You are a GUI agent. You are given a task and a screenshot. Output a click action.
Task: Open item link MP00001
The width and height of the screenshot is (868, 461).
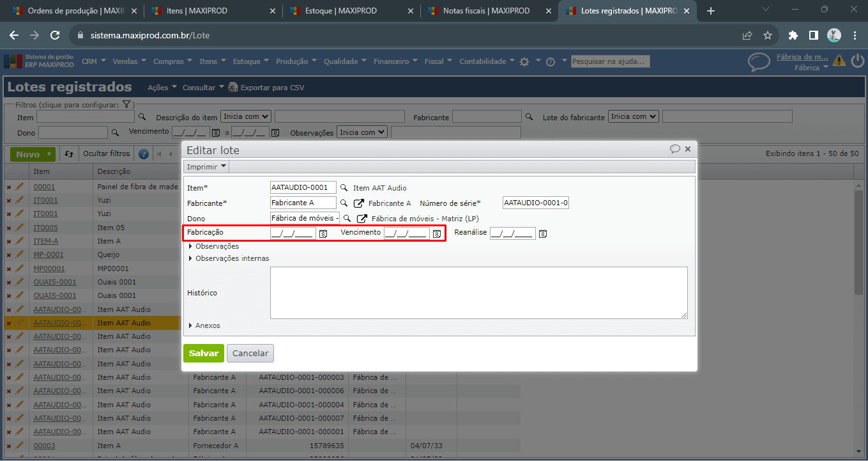tap(49, 269)
